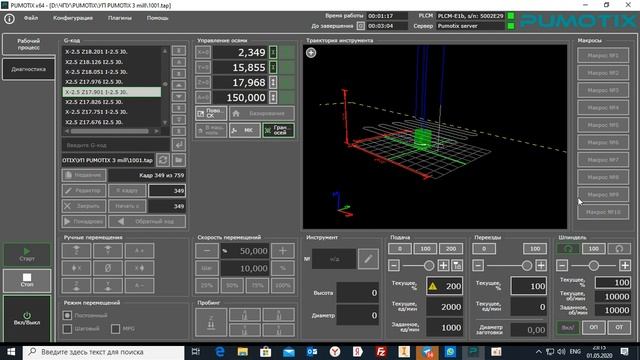This screenshot has height=360, width=640.
Task: Select G-code line X-2.5 Z18.201 I-2.5 J0.
Action: [x=112, y=52]
